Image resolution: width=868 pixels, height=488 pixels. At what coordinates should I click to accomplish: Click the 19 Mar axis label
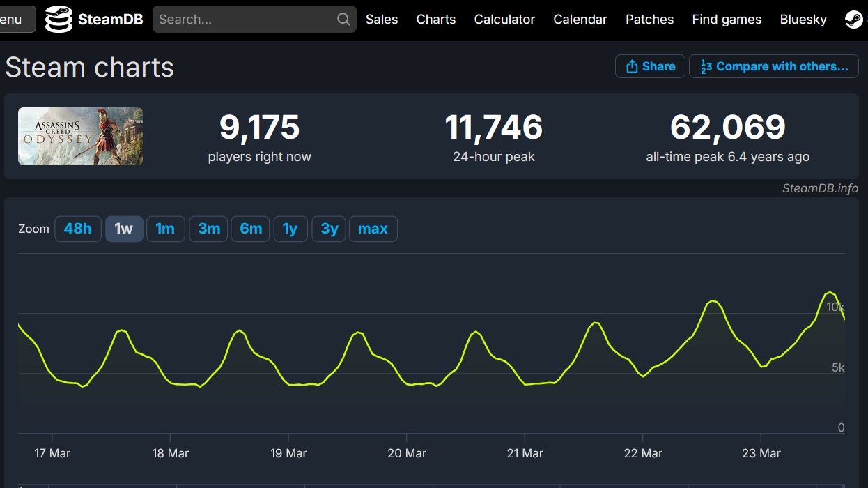[x=288, y=453]
